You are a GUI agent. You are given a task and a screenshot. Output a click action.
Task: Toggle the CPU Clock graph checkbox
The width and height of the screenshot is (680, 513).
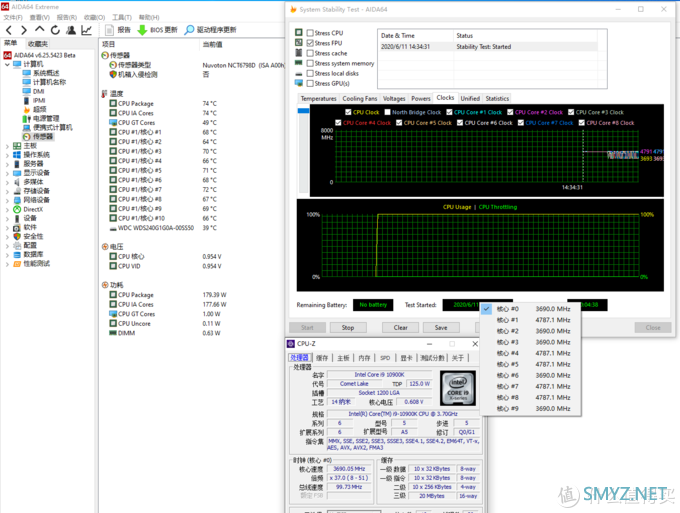coord(348,112)
